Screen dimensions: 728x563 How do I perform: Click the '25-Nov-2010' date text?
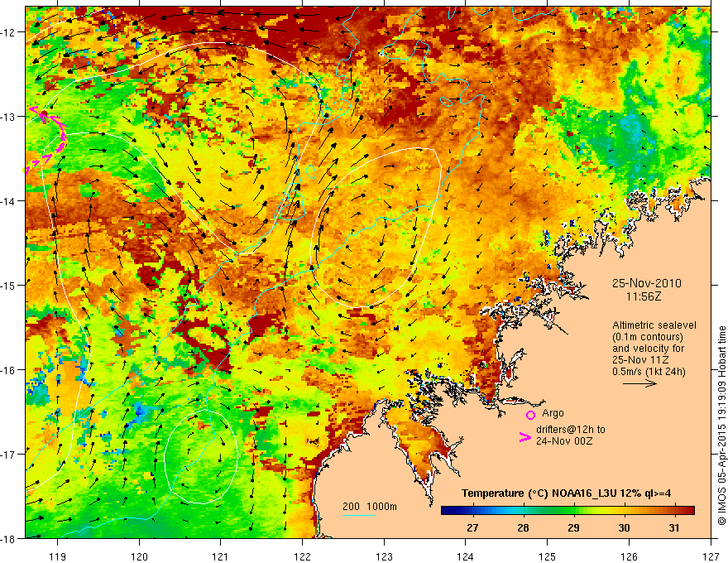coord(647,283)
